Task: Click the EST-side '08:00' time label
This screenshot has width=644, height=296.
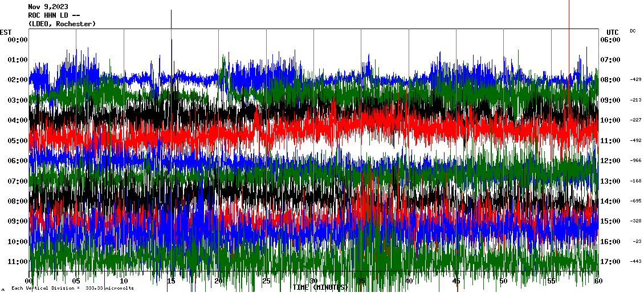Action: click(18, 201)
